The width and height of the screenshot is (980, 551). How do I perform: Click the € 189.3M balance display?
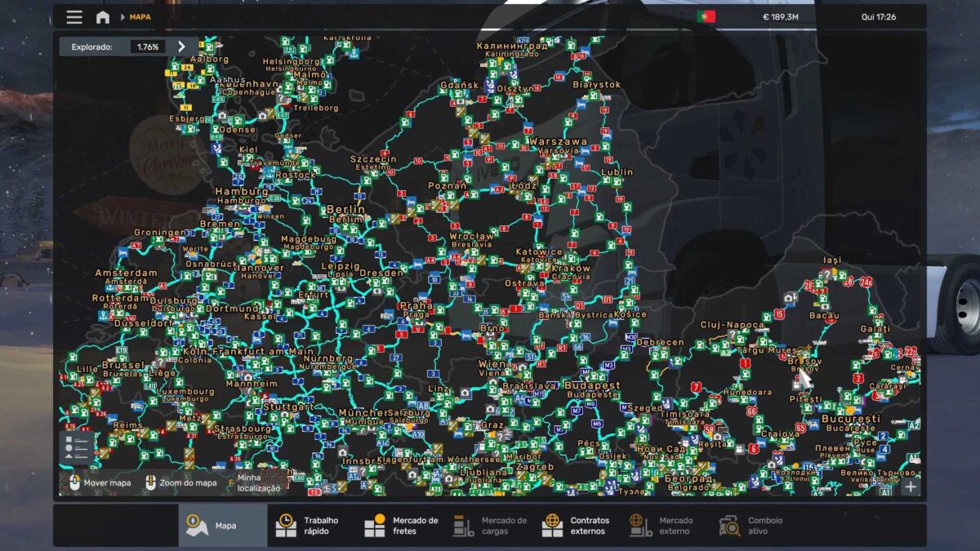coord(780,17)
